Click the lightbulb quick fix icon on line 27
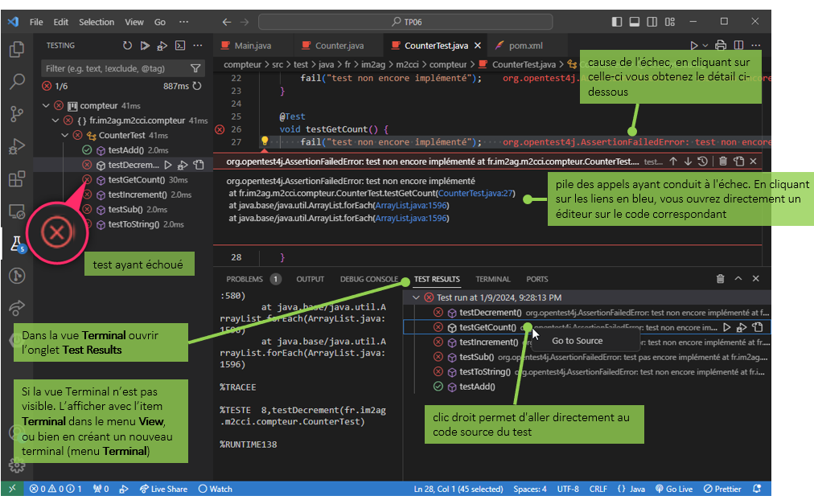Viewport: 814px width, 504px height. click(x=264, y=142)
